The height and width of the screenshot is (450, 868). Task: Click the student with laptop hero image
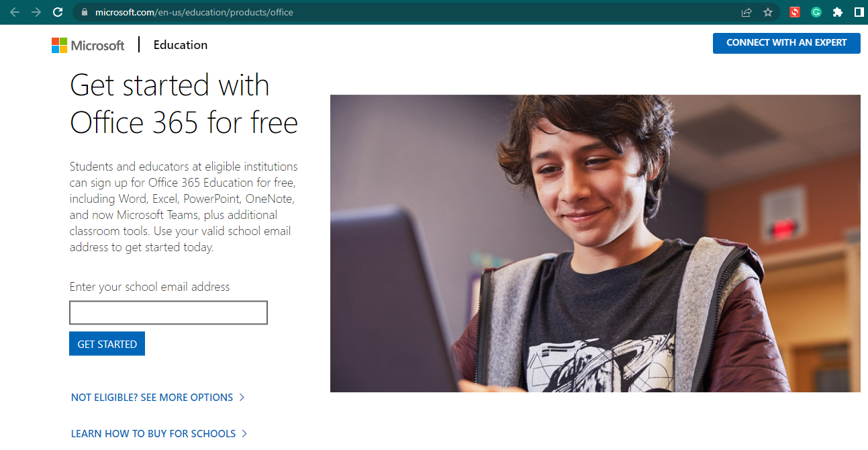click(x=595, y=243)
